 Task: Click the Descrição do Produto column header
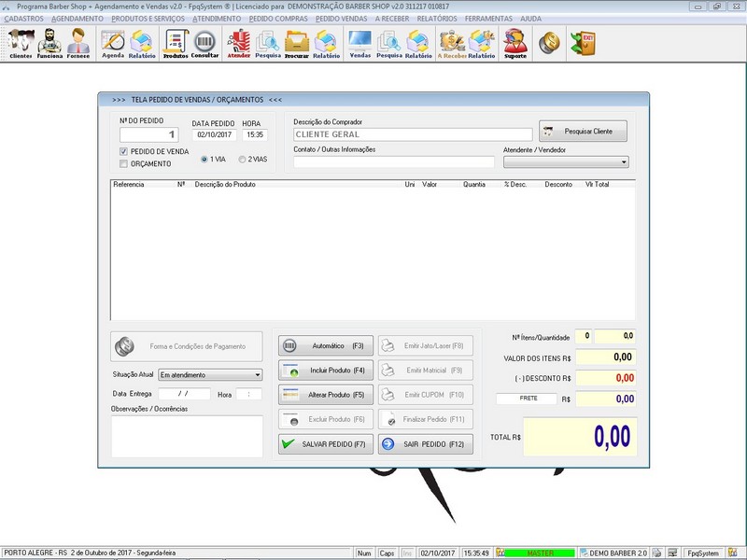tap(225, 184)
